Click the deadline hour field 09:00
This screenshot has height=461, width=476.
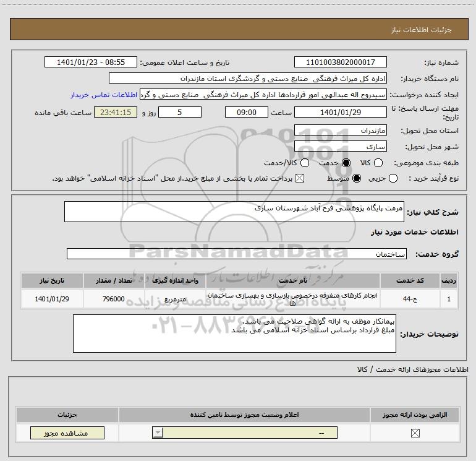(247, 112)
